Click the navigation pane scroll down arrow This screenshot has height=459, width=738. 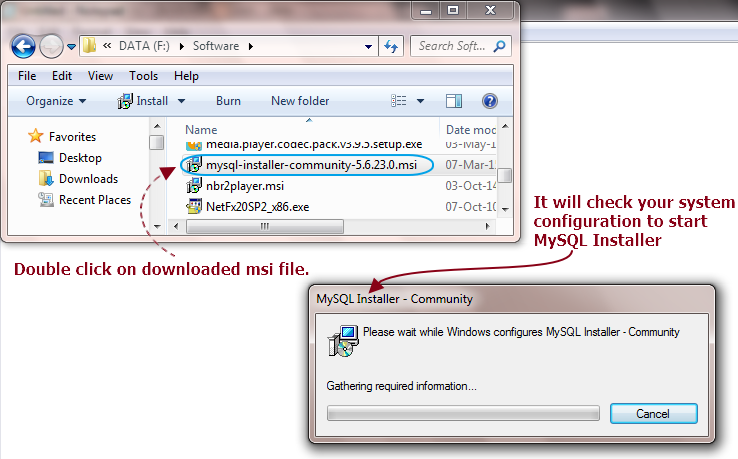point(157,226)
